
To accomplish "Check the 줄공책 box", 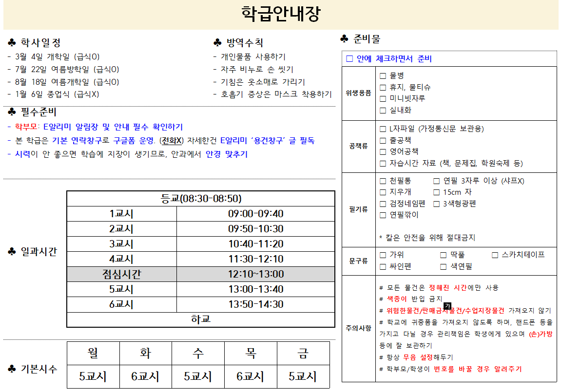I will pos(383,141).
